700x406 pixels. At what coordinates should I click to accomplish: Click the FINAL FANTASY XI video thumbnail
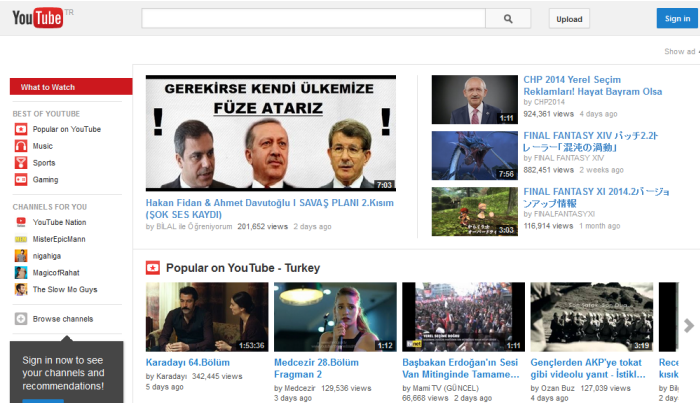click(x=475, y=211)
